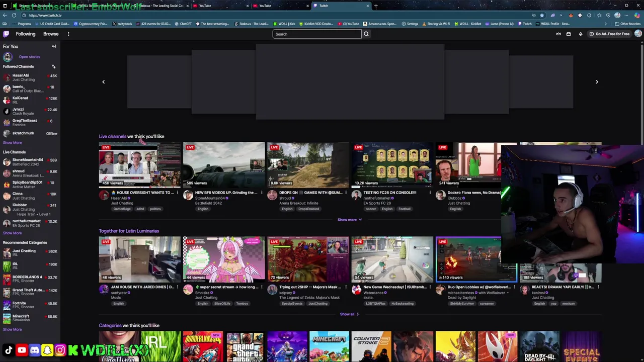Open Smolsira pink vtuber stream thumbnail
The height and width of the screenshot is (362, 644).
point(224,259)
